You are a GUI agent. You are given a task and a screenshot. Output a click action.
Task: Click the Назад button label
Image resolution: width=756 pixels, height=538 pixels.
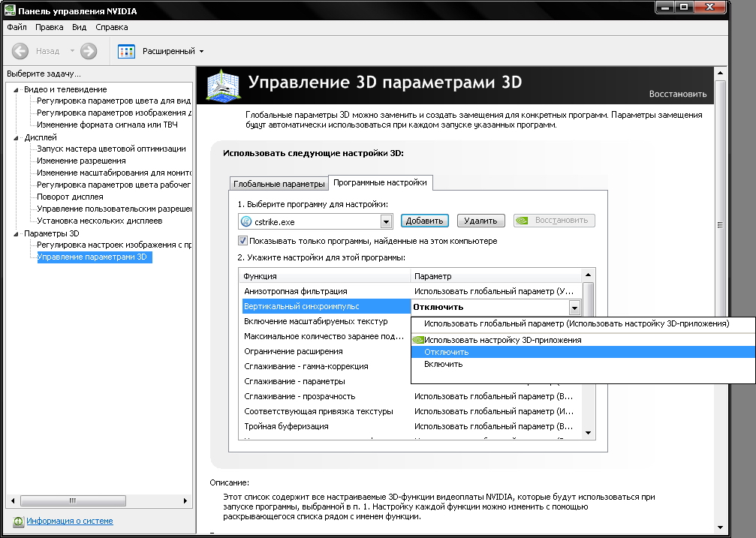(48, 51)
